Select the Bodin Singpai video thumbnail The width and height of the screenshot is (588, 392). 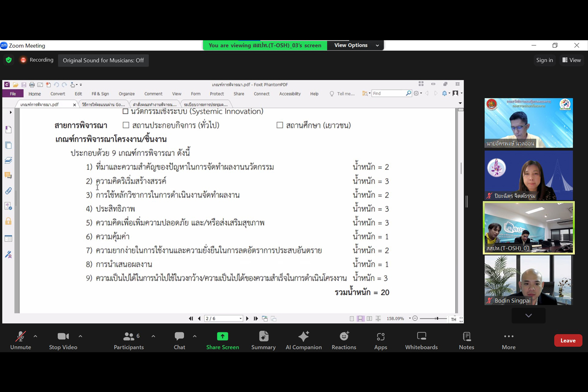point(529,280)
